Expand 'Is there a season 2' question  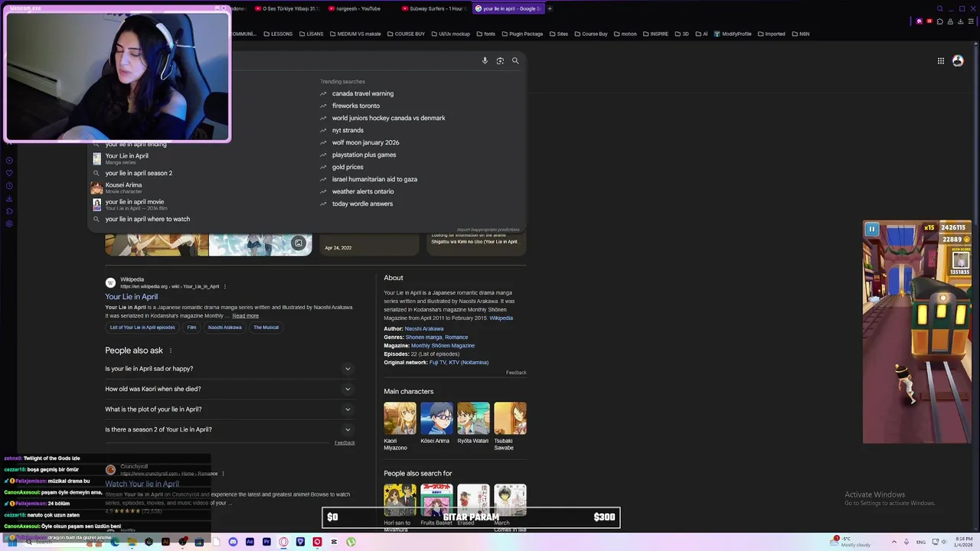228,429
